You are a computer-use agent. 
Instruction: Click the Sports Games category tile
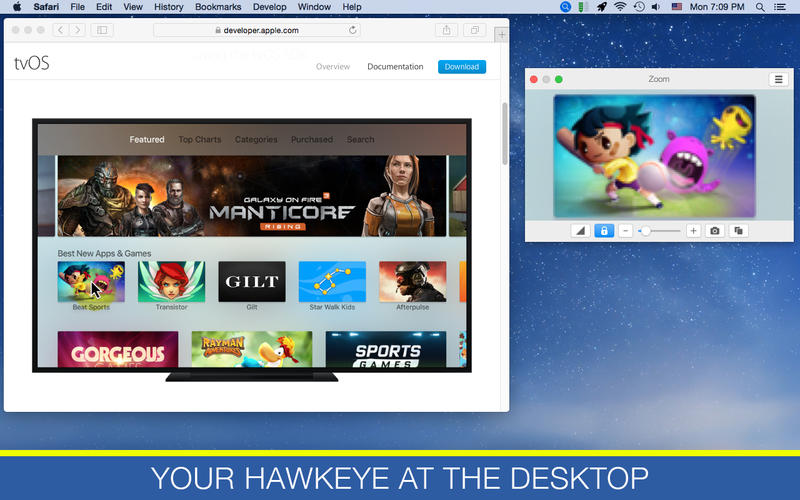pos(386,349)
